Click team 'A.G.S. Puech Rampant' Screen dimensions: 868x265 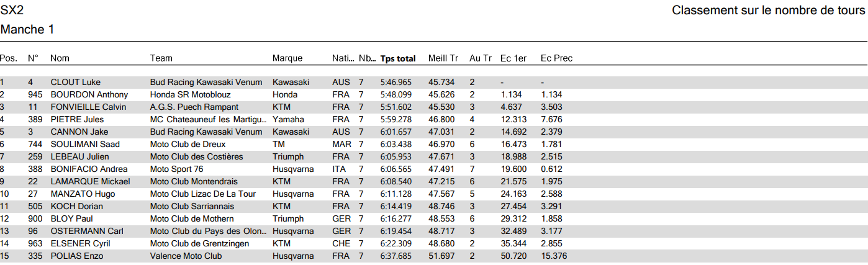(194, 107)
